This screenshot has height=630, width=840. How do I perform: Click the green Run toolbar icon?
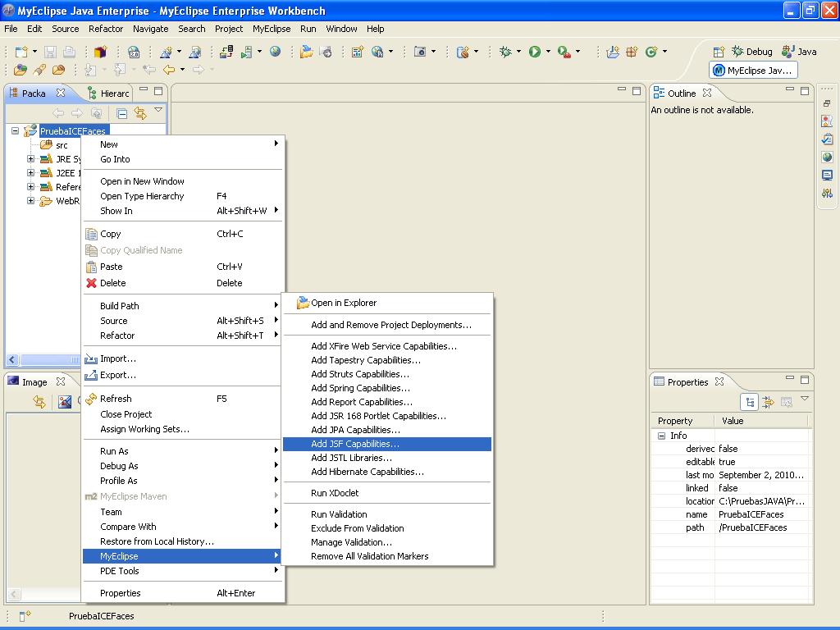pos(535,52)
